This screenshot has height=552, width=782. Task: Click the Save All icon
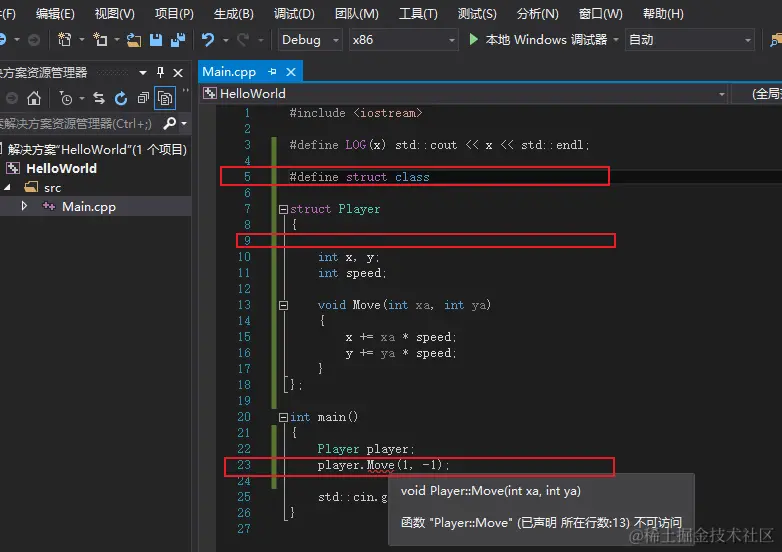178,39
